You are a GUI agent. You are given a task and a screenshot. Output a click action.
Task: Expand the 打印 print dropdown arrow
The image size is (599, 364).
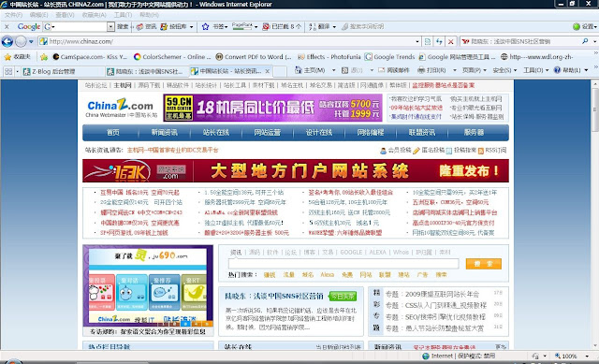455,71
